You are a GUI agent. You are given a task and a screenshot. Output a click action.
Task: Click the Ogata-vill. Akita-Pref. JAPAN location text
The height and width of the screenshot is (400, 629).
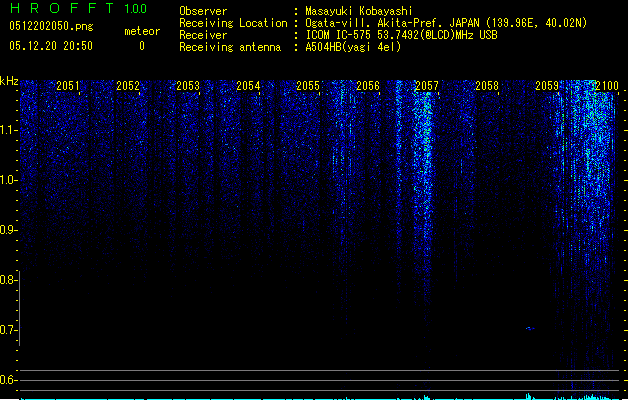click(x=446, y=23)
